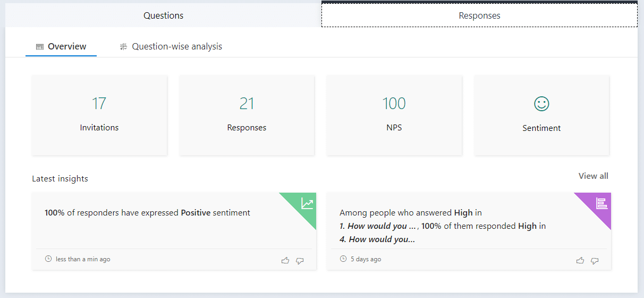Screen dimensions: 644x298
Task: Dislike the High answer correlation insight
Action: [595, 260]
